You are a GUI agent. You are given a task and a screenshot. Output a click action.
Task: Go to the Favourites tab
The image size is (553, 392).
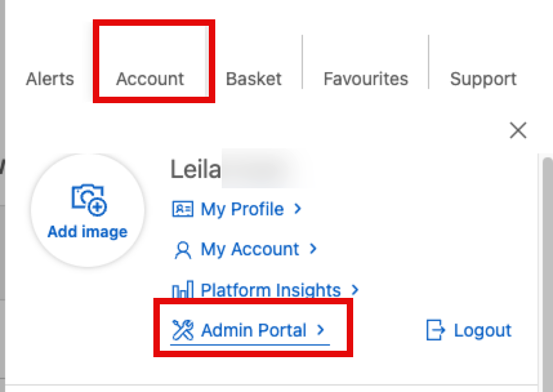[x=365, y=79]
